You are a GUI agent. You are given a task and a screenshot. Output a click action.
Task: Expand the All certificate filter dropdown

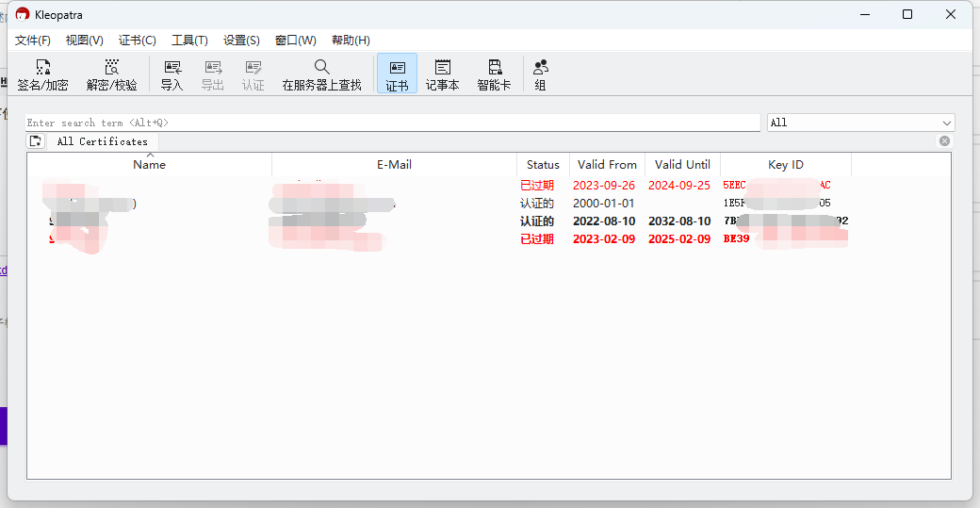pyautogui.click(x=860, y=123)
